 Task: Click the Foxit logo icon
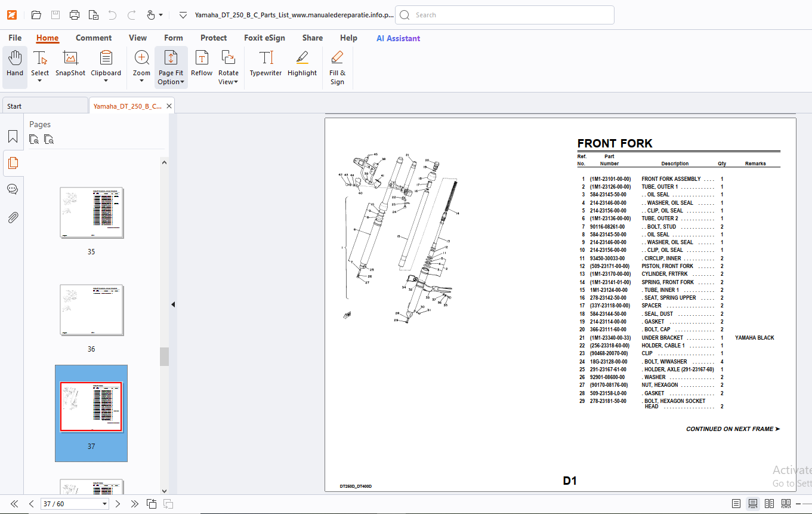[12, 15]
